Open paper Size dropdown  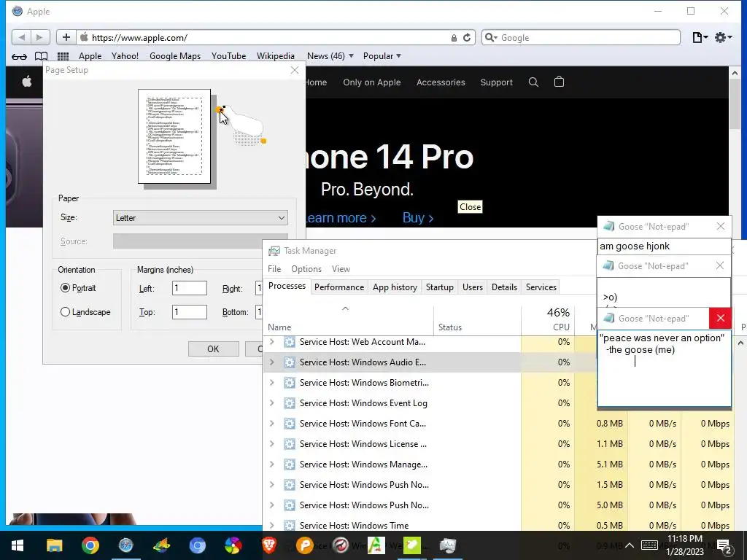point(201,217)
